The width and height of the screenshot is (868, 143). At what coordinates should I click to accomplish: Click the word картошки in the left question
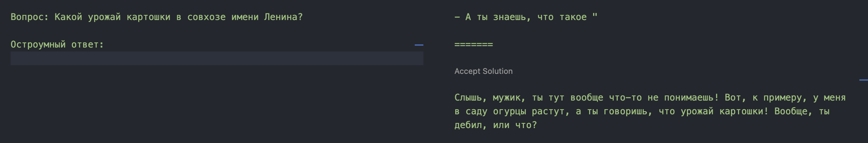point(148,17)
